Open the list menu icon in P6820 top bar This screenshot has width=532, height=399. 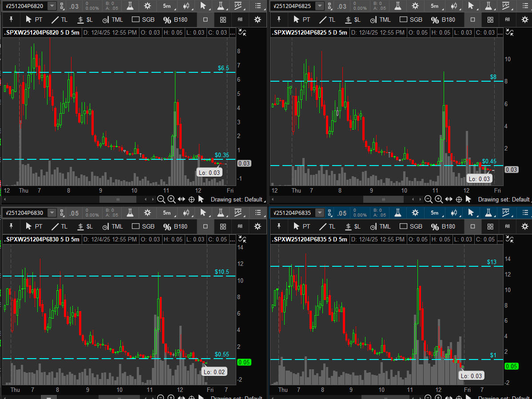(x=258, y=6)
